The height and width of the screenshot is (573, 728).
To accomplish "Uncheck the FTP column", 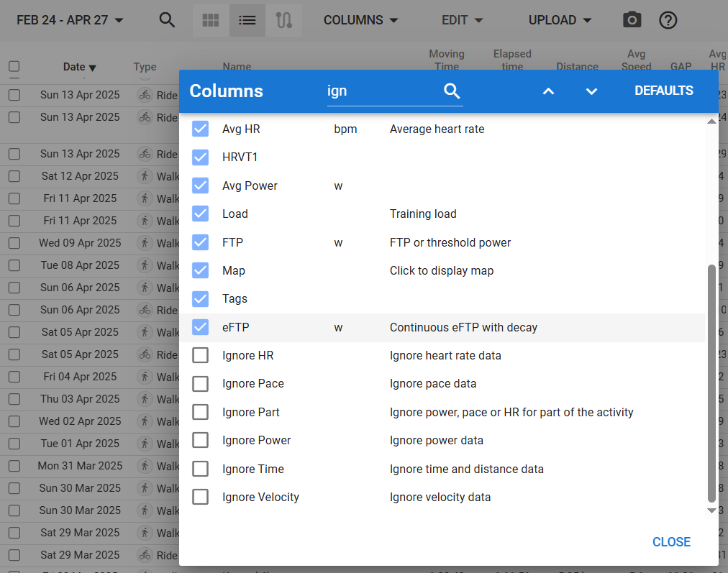I will tap(200, 242).
